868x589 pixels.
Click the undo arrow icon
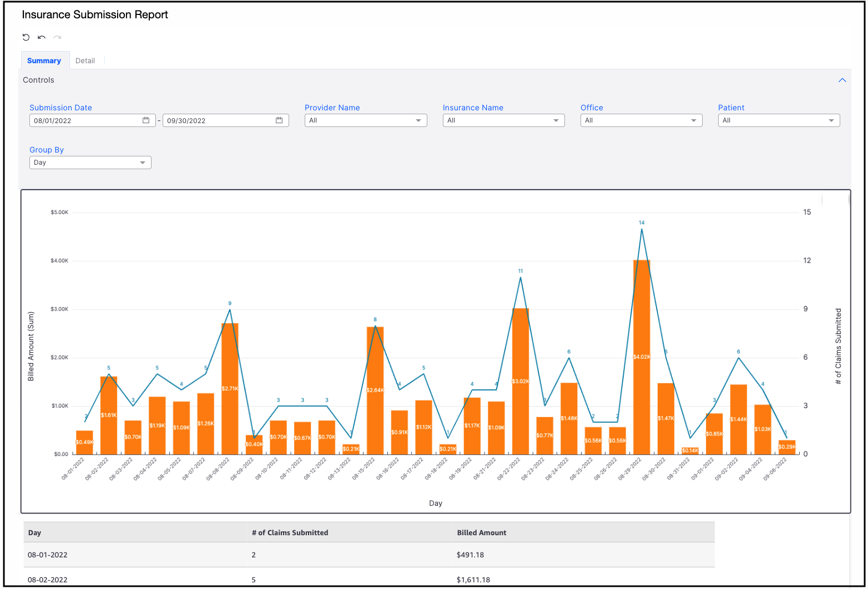(42, 37)
